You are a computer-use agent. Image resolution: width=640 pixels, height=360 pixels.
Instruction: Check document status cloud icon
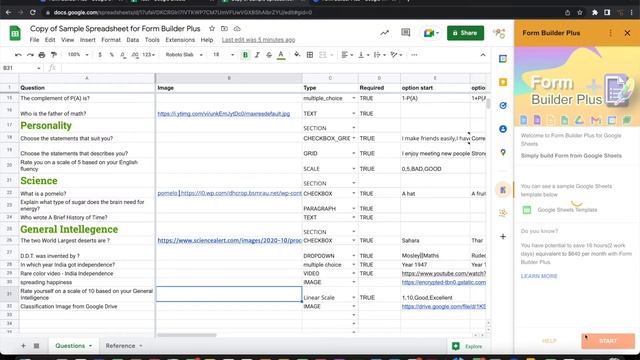pos(237,29)
